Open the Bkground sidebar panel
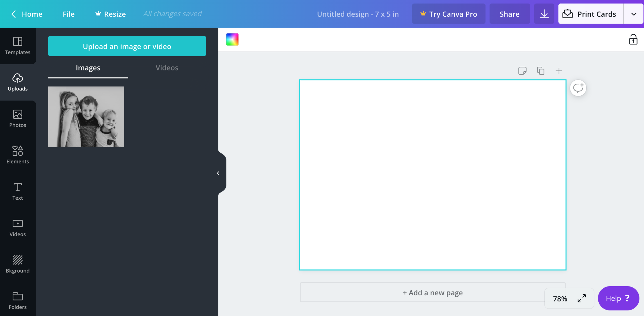 click(18, 264)
